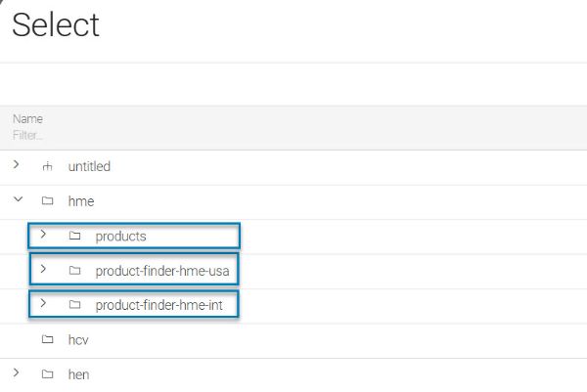Expand the untitled tree row
The height and width of the screenshot is (392, 587).
(x=16, y=164)
